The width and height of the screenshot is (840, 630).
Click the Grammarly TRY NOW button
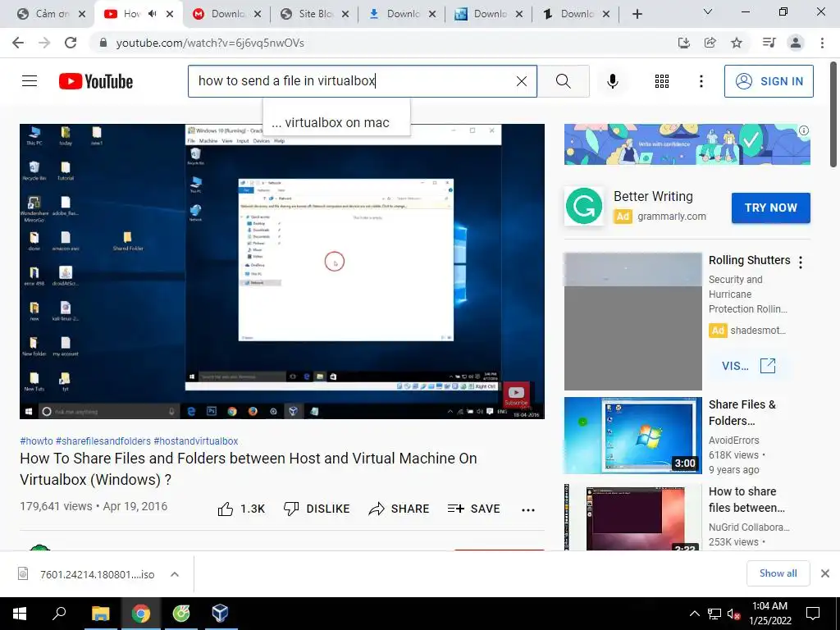[770, 208]
